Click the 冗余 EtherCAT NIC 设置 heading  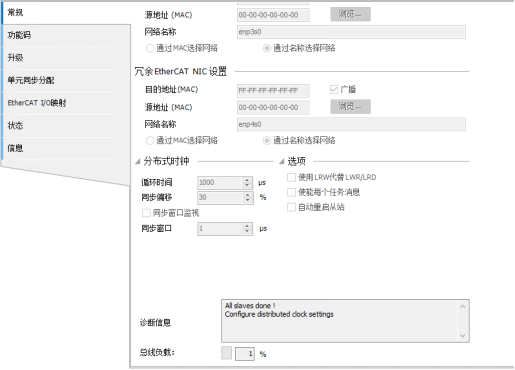(x=181, y=71)
